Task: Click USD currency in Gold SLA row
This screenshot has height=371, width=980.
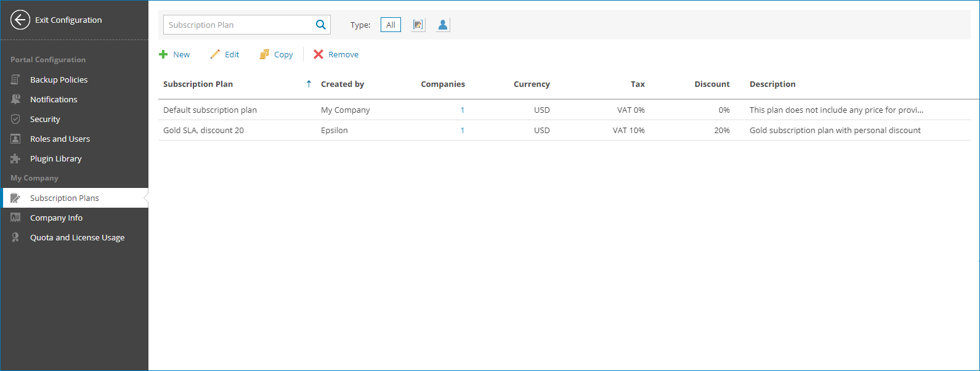Action: (542, 130)
